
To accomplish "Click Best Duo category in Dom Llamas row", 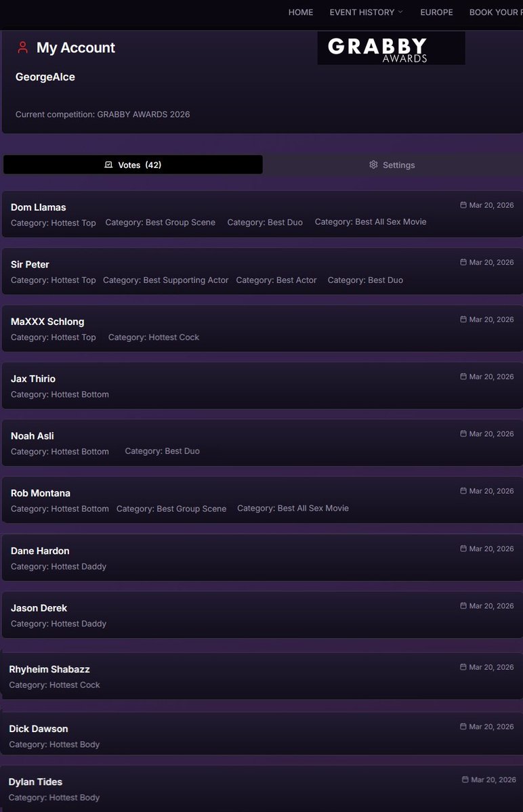I will click(x=265, y=222).
